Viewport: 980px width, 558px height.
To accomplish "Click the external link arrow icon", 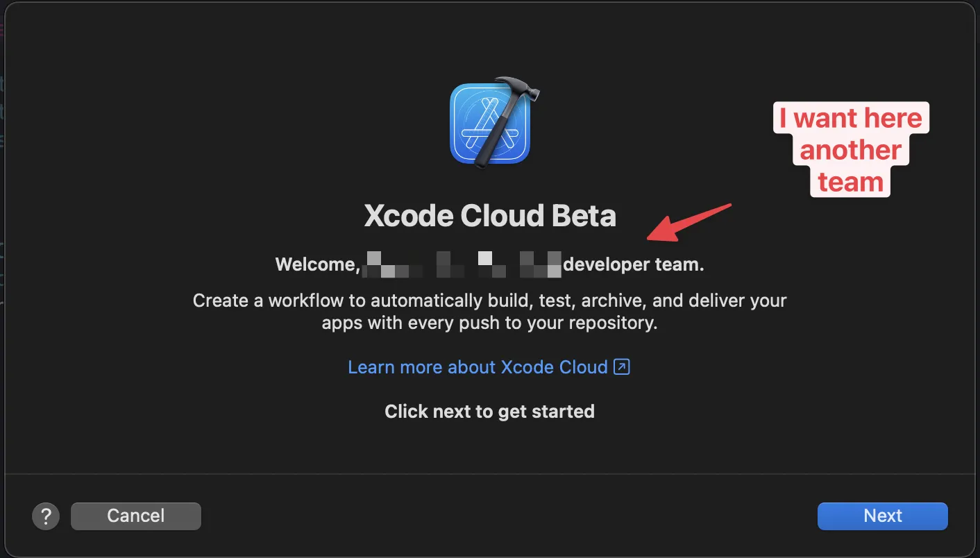I will click(x=623, y=366).
